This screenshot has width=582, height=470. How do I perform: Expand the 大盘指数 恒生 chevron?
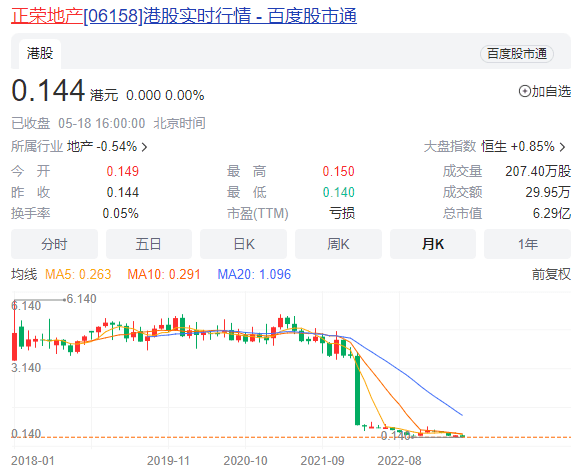[x=562, y=147]
